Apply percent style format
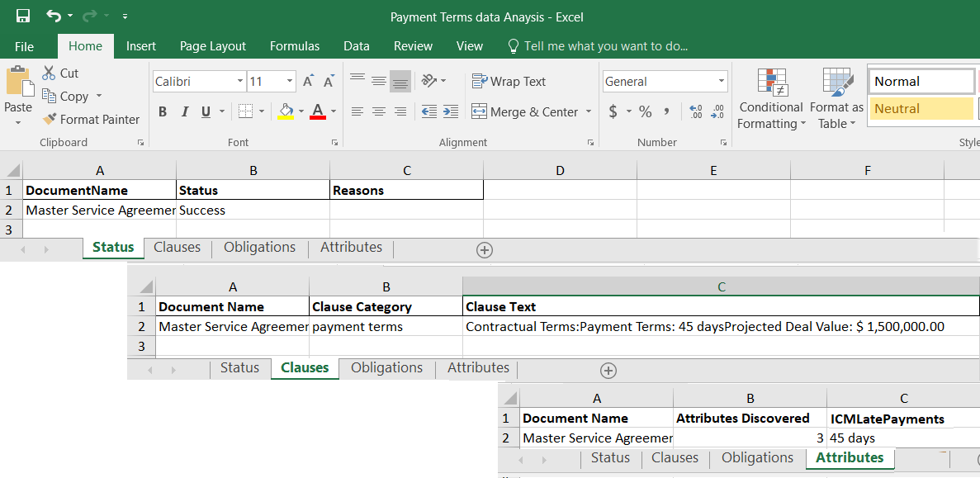The width and height of the screenshot is (980, 478). [646, 111]
